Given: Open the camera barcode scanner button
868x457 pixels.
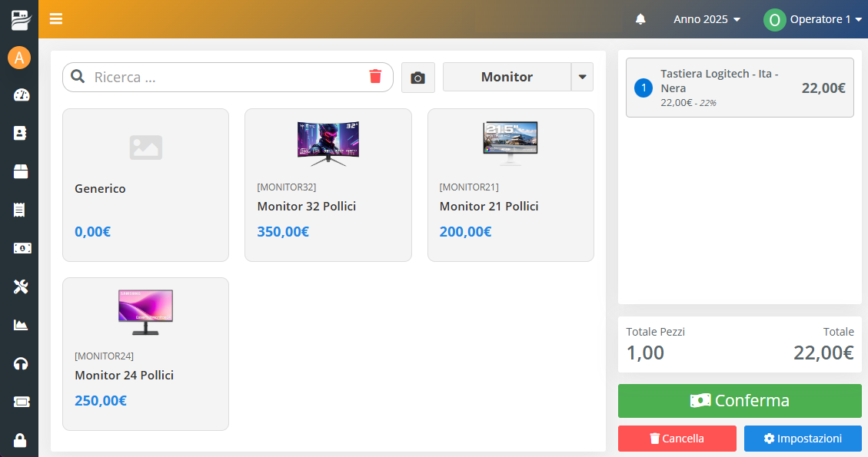Looking at the screenshot, I should click(x=418, y=78).
